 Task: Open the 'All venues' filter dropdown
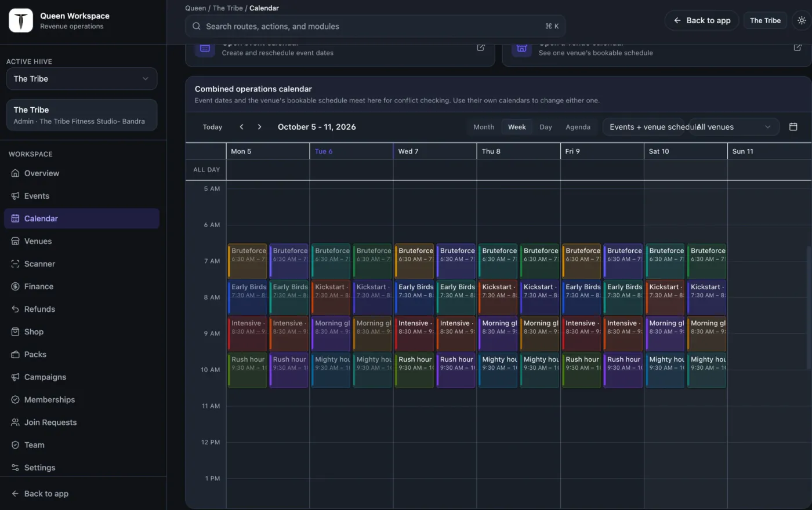[733, 127]
